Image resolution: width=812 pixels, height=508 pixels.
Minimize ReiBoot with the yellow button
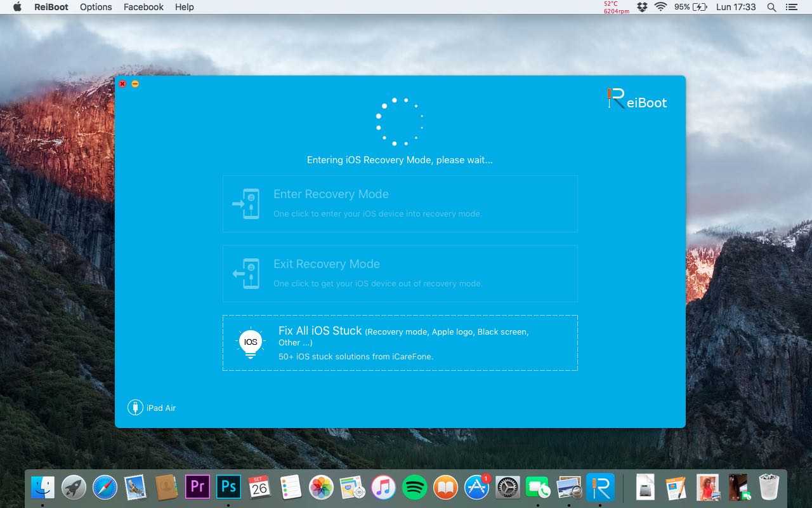pyautogui.click(x=135, y=84)
